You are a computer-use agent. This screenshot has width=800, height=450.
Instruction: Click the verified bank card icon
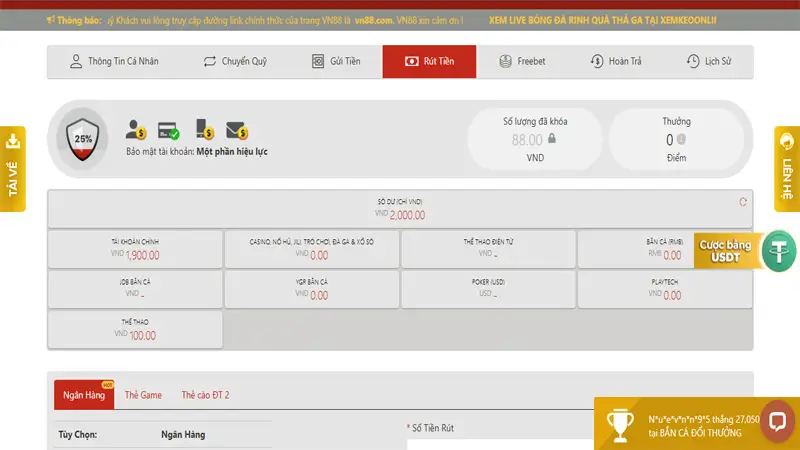[x=168, y=131]
